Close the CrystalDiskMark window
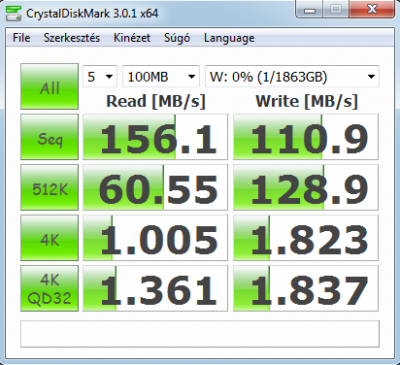400x365 pixels. coord(372,9)
